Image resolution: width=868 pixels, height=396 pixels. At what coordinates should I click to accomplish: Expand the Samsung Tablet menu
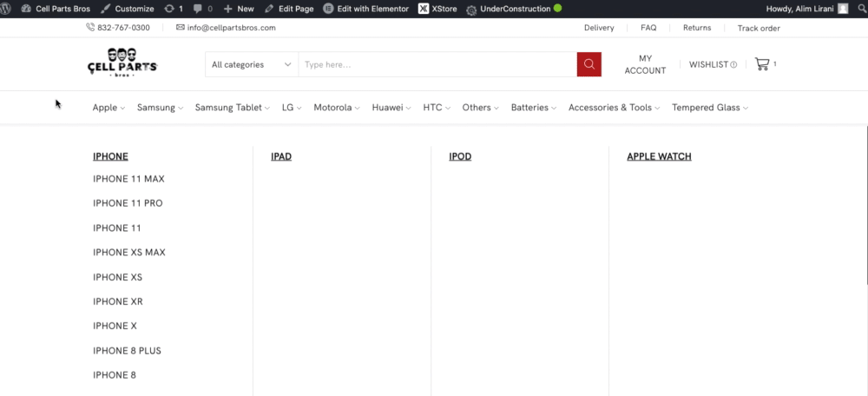coord(233,108)
